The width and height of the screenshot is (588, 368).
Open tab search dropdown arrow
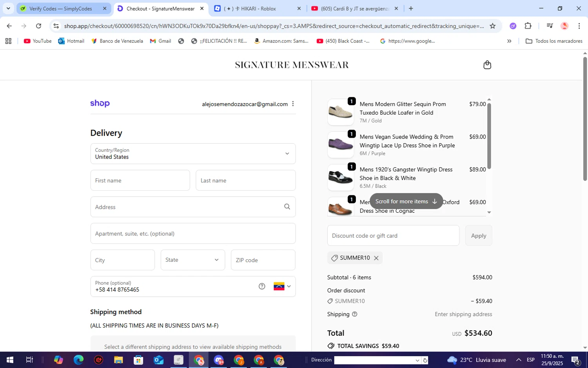coord(8,8)
